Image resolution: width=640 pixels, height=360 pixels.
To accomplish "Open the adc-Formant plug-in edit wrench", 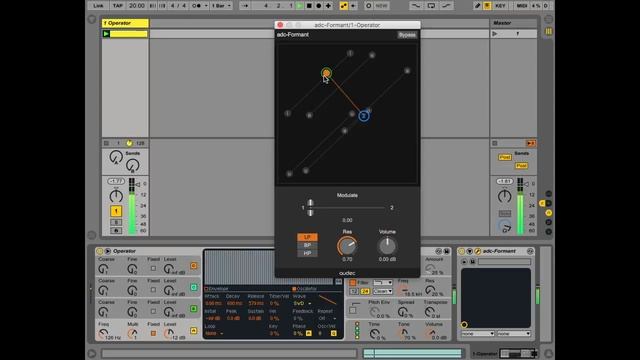I will 477,251.
